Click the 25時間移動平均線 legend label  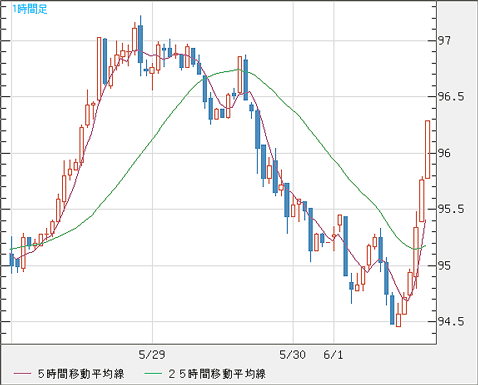coord(217,374)
